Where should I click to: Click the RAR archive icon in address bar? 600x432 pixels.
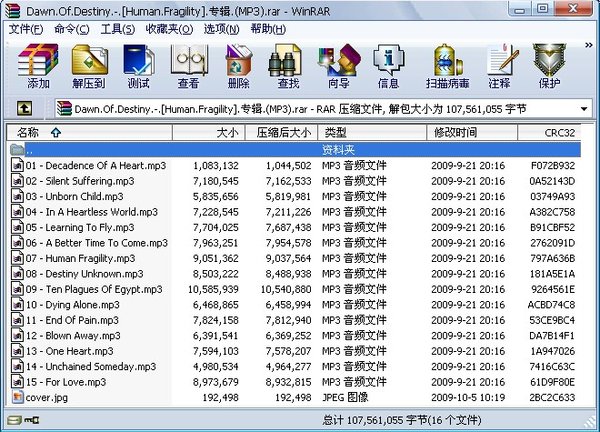coord(64,109)
